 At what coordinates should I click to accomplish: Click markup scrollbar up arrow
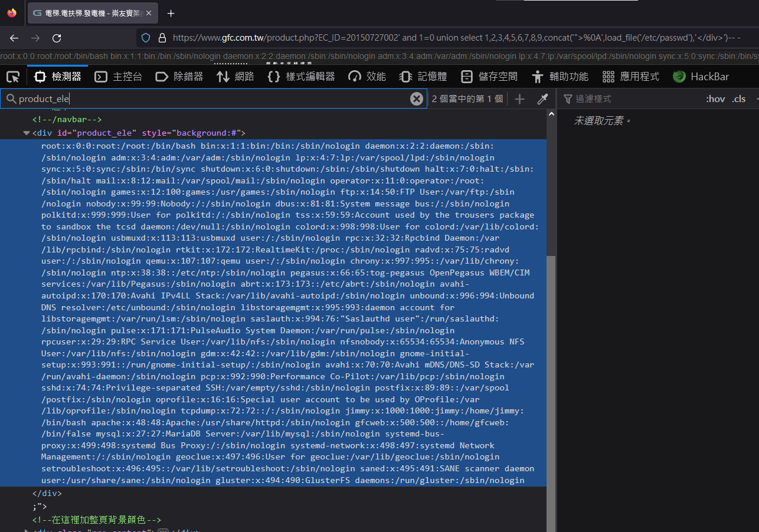551,114
